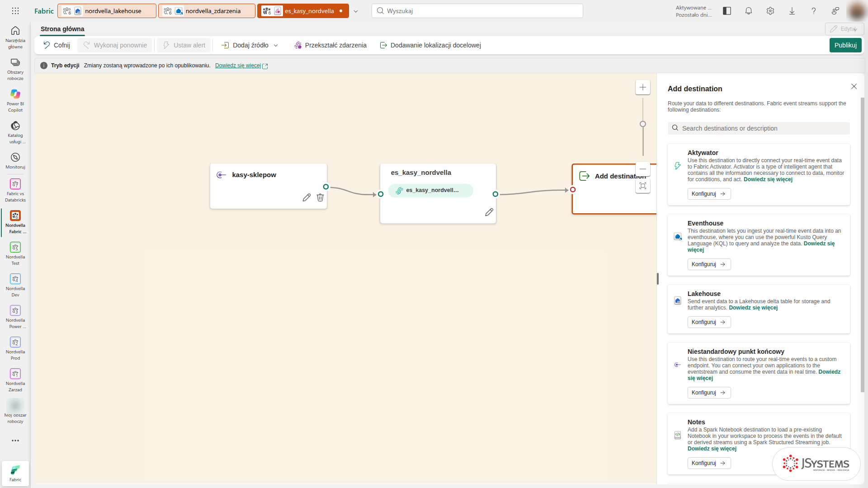Select the Strona główna ribbon tab
Screen dimensions: 868x488
point(62,29)
